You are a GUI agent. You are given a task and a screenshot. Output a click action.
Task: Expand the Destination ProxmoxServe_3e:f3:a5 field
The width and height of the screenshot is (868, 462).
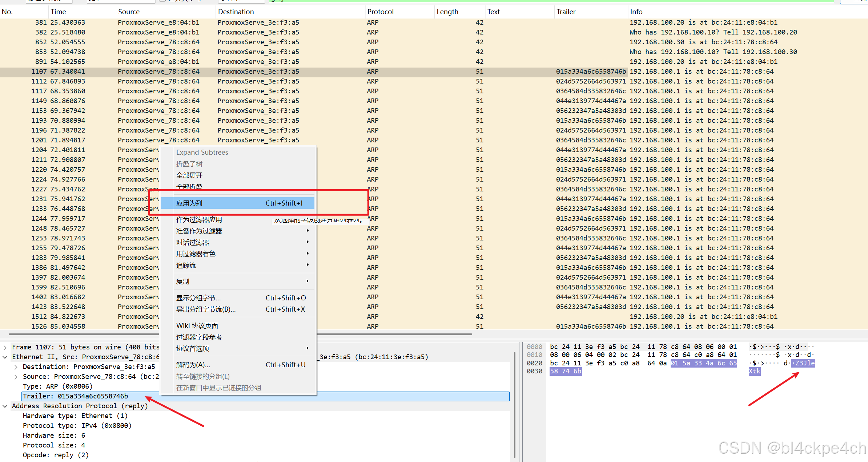point(16,367)
